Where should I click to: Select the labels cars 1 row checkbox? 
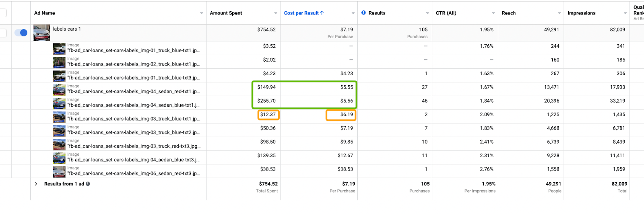coord(3,33)
